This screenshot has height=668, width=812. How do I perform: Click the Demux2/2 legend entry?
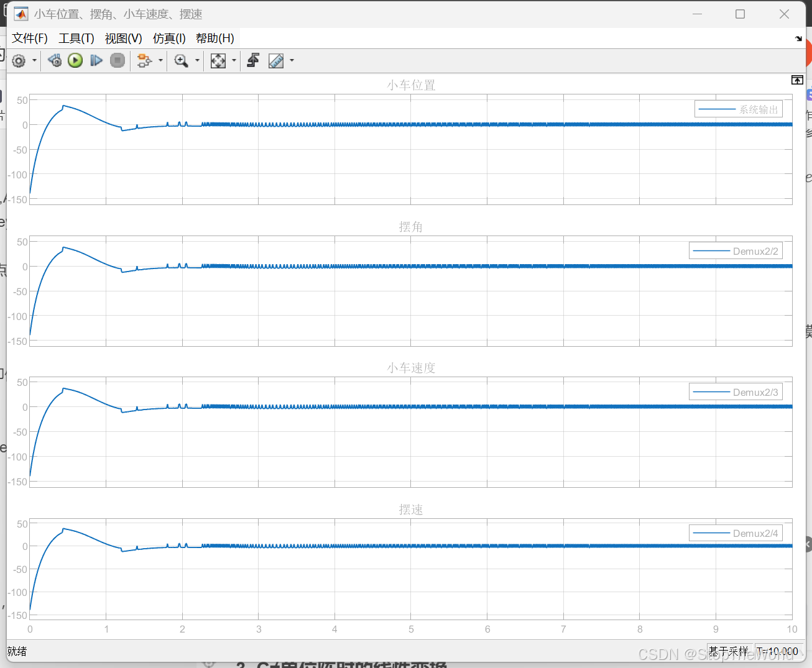point(736,251)
